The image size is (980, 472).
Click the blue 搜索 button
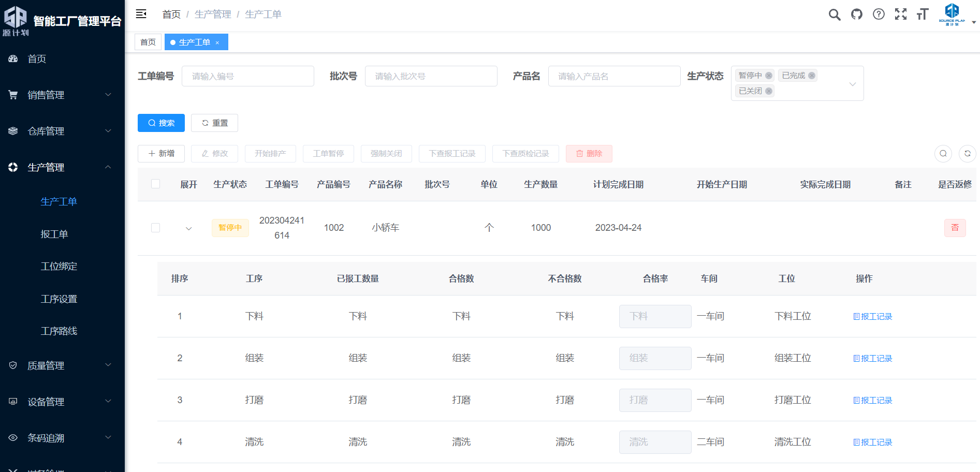pyautogui.click(x=161, y=123)
